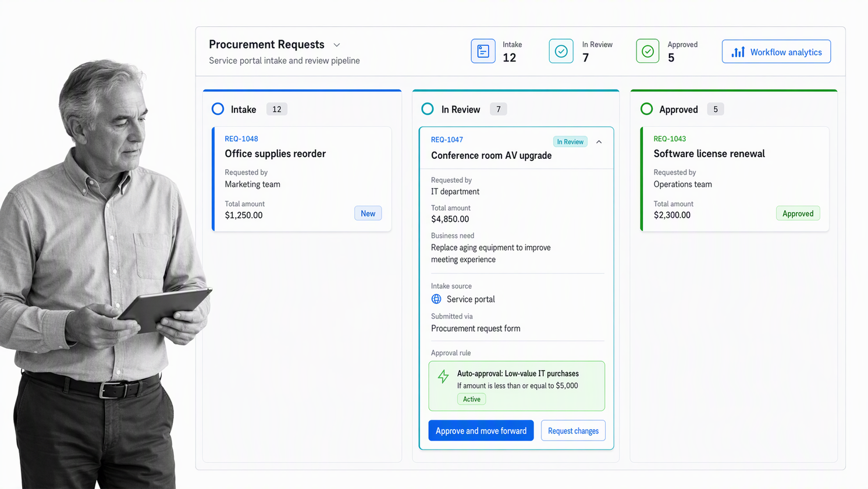Screen dimensions: 868x489
Task: Open Workflow analytics
Action: click(x=776, y=51)
